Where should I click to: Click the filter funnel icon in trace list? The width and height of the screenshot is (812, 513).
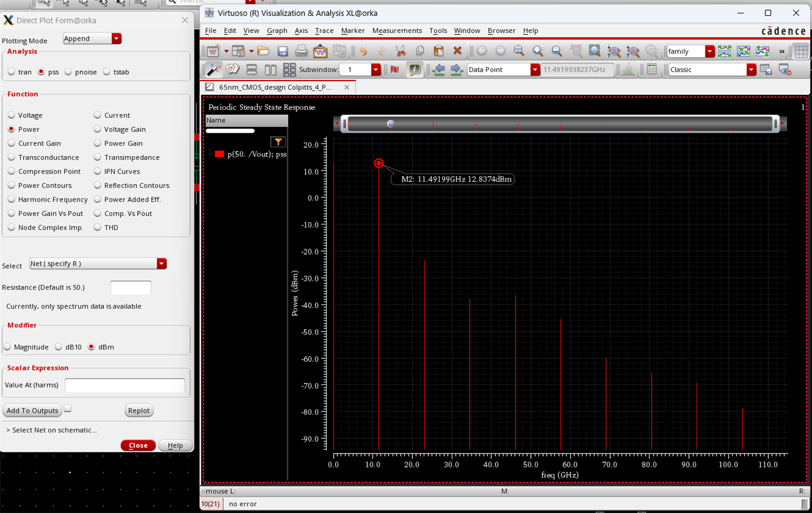pos(278,142)
